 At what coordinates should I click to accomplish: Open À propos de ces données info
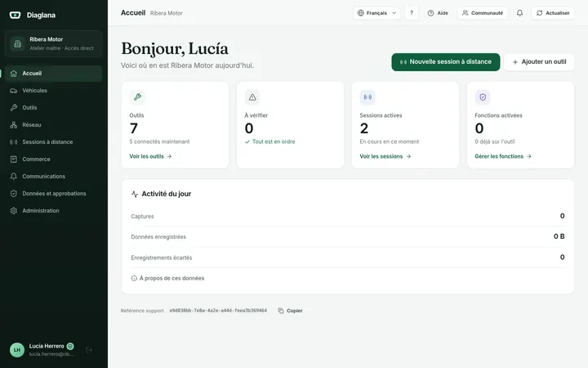(167, 278)
